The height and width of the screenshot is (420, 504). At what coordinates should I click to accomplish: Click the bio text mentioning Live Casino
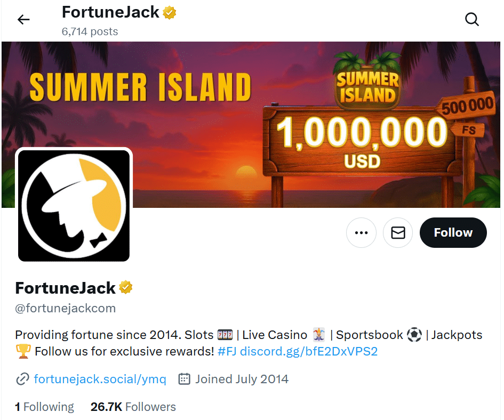(274, 335)
